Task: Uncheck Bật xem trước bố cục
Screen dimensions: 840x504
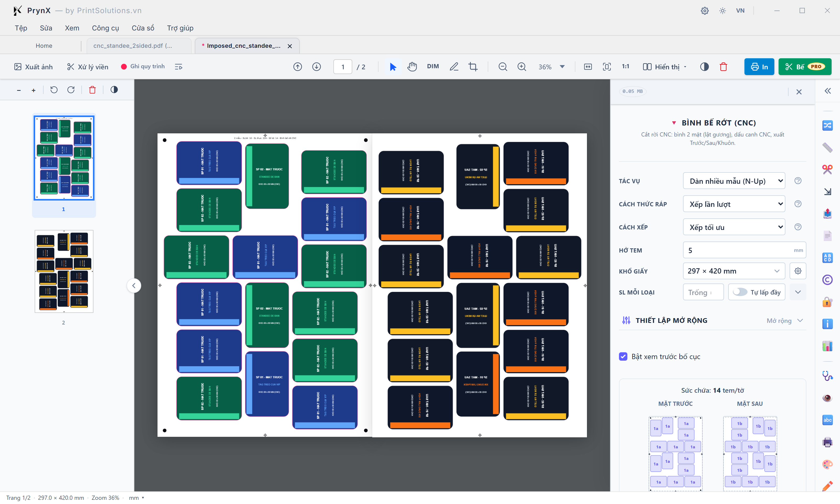Action: click(623, 356)
